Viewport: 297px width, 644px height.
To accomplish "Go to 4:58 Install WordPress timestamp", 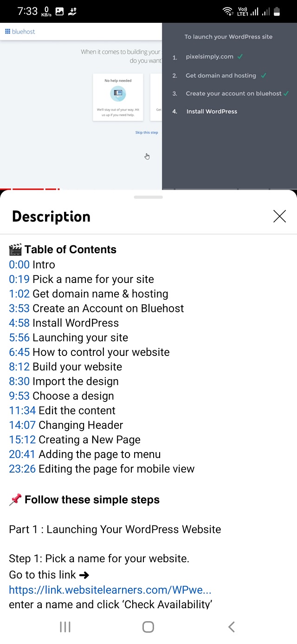I will tap(19, 323).
